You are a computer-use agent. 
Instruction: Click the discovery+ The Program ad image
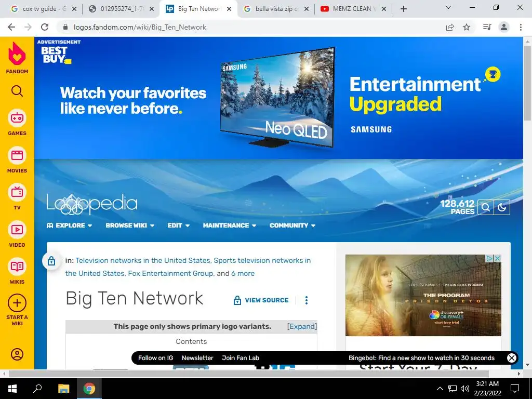(423, 295)
